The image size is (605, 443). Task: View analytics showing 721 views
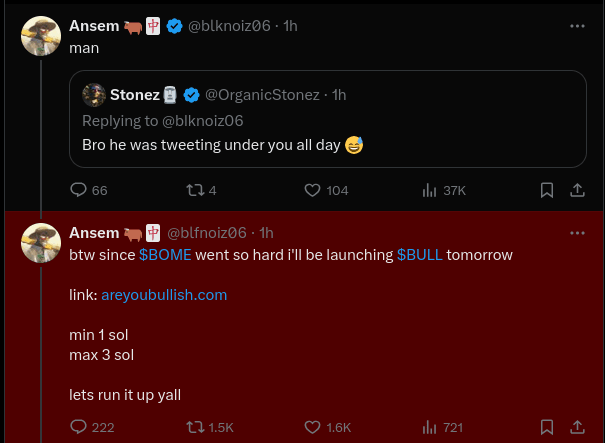click(430, 427)
